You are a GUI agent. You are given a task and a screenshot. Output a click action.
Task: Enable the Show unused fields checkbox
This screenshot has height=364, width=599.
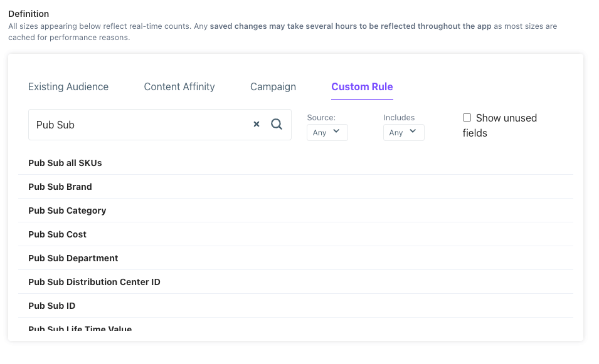point(467,118)
